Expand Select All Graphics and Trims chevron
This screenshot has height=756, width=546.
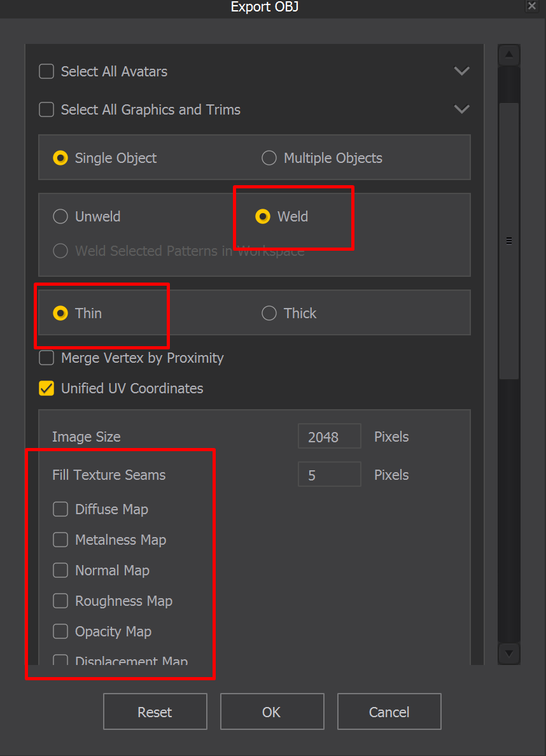point(461,109)
